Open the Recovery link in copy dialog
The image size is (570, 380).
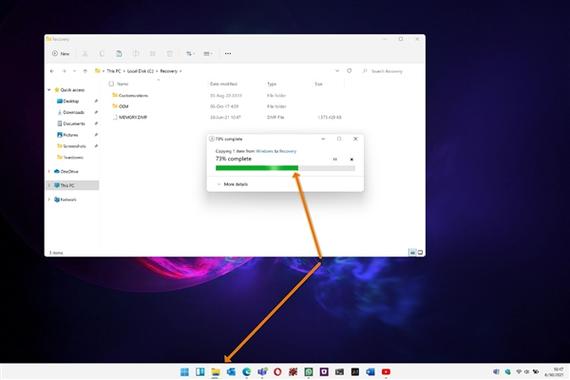click(x=288, y=151)
